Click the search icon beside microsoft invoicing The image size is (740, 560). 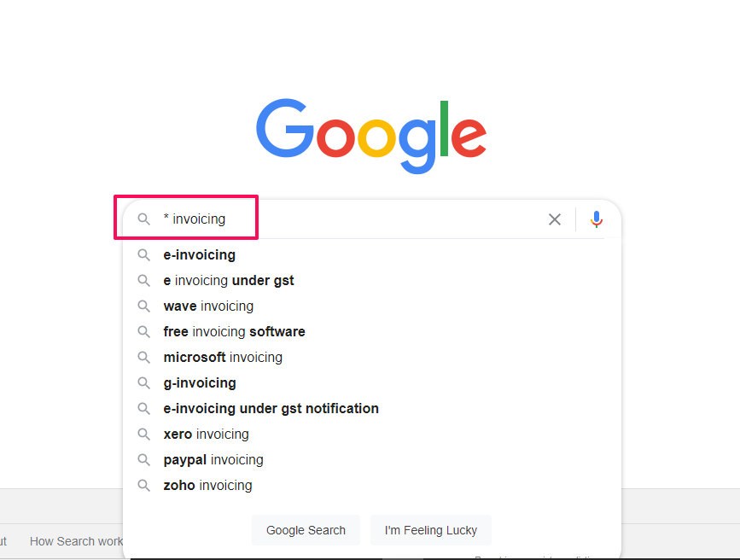(144, 358)
